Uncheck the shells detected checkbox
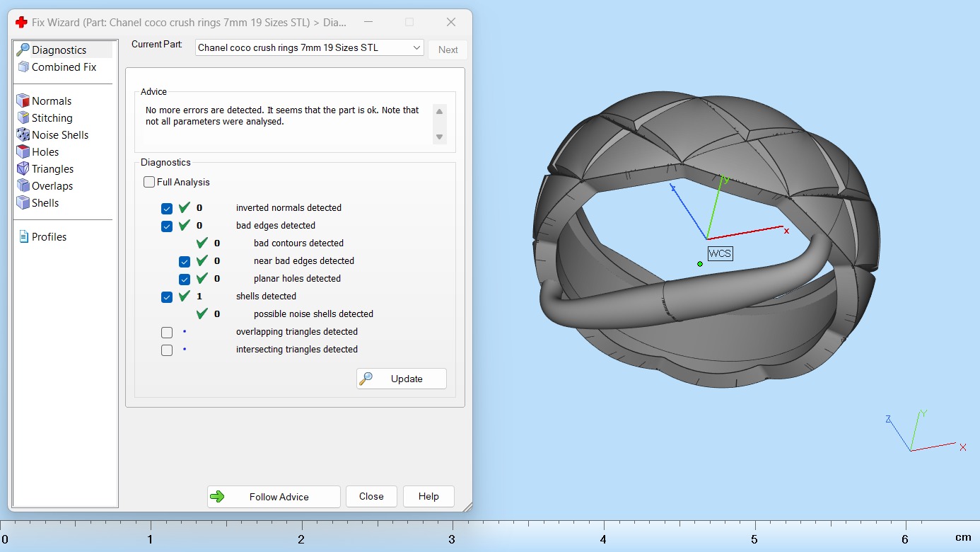Viewport: 980px width, 552px height. [x=167, y=297]
